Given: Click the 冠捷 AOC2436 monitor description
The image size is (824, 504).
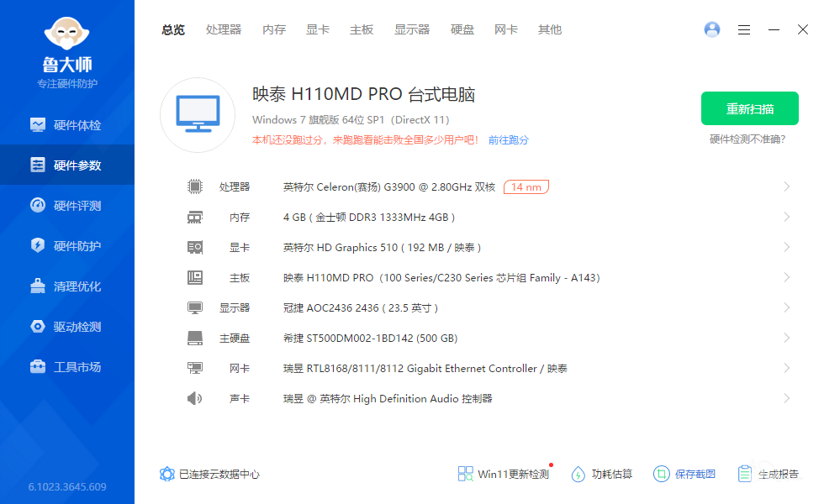Looking at the screenshot, I should point(361,308).
